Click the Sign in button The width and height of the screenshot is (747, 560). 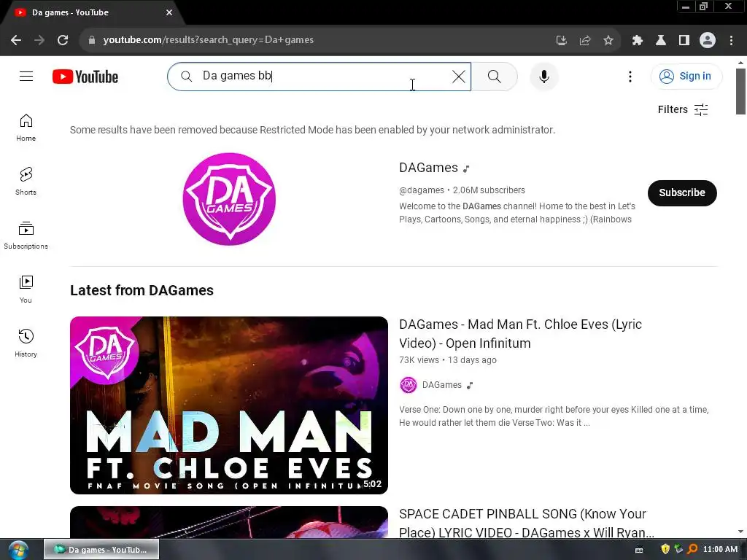[x=686, y=76]
